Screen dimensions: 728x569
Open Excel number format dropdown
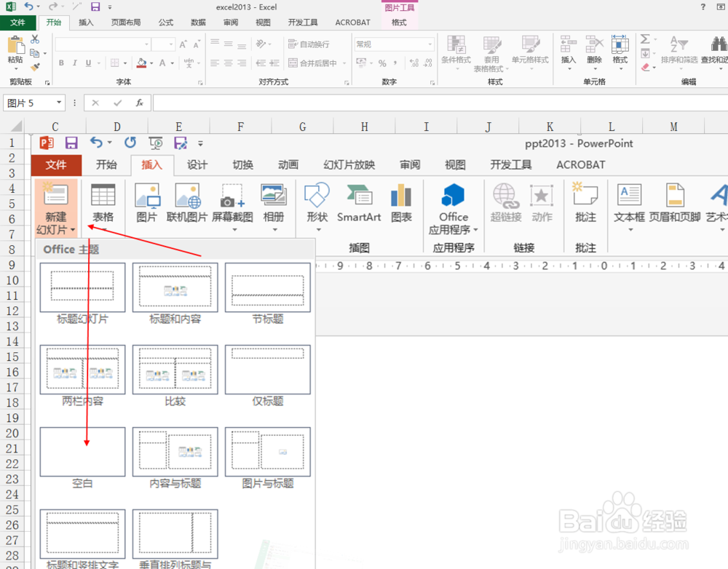pos(430,44)
